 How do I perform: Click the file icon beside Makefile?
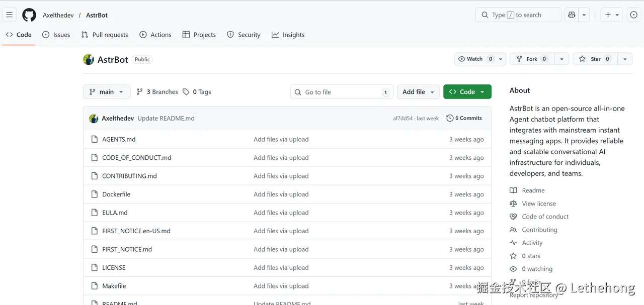coord(94,286)
